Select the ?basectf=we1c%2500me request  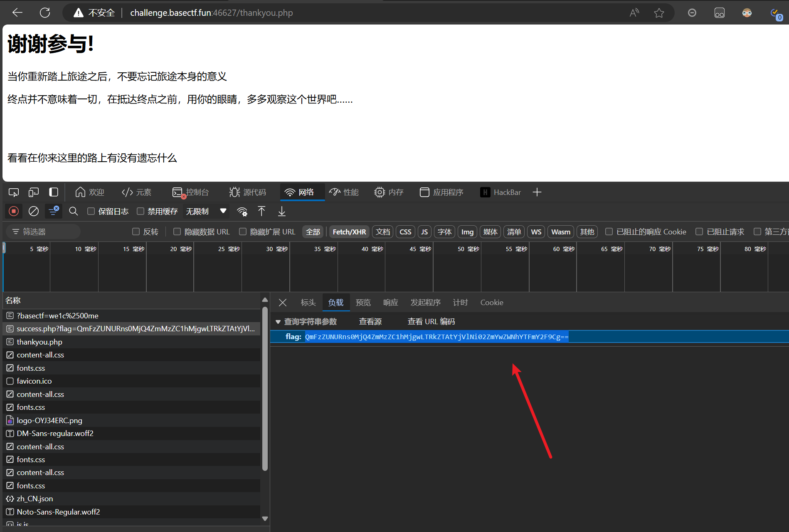click(x=132, y=316)
